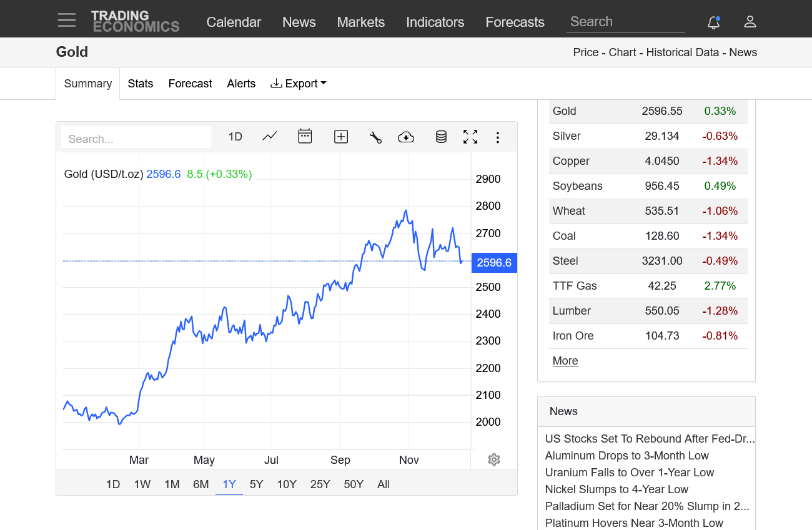Screen dimensions: 812x530
Task: Open chart settings gear icon
Action: (494, 460)
